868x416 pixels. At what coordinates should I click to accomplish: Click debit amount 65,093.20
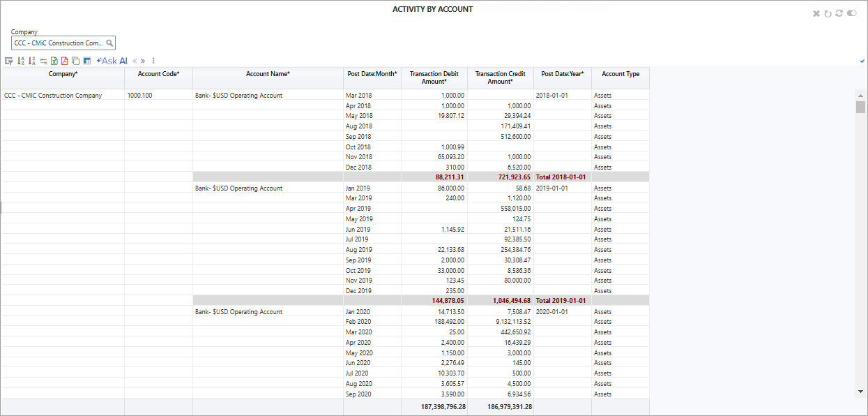pos(451,157)
